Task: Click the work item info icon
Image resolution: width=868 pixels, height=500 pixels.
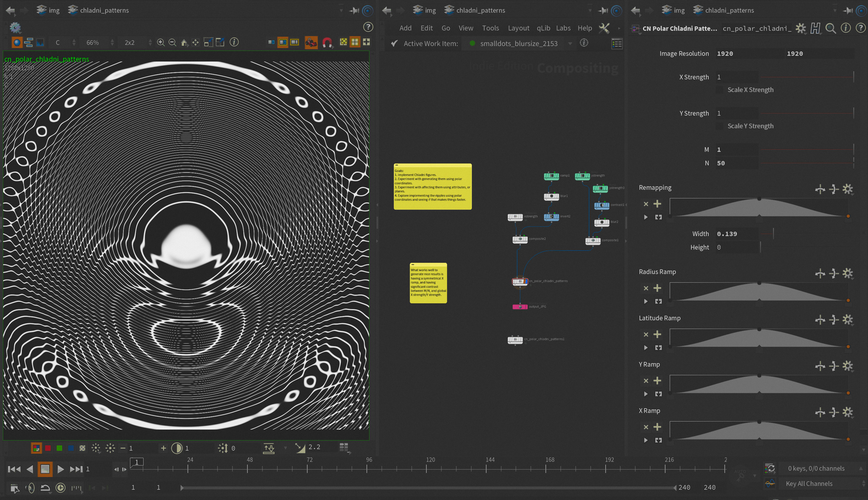Action: pyautogui.click(x=584, y=43)
